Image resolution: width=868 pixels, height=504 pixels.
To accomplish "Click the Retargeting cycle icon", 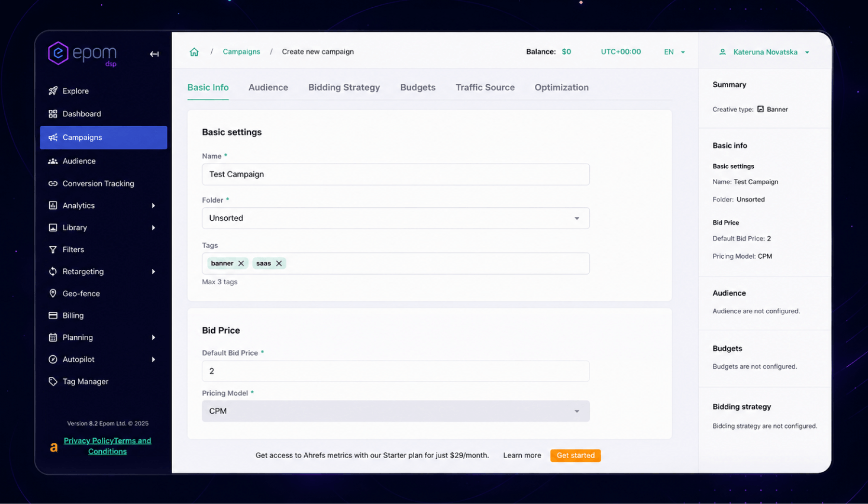I will pyautogui.click(x=53, y=272).
